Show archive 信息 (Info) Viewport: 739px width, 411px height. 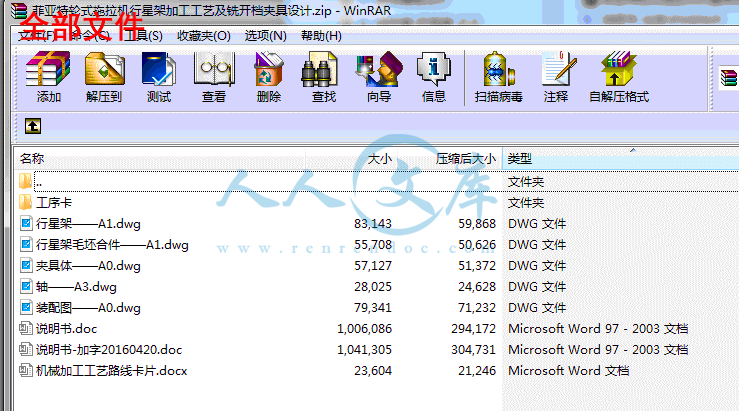pyautogui.click(x=434, y=69)
